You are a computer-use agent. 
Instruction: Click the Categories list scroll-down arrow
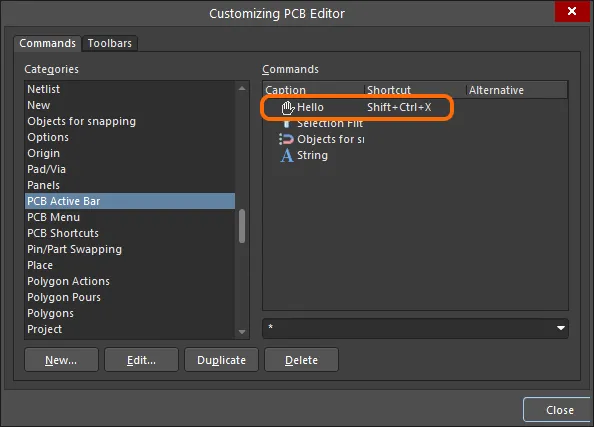[x=242, y=332]
